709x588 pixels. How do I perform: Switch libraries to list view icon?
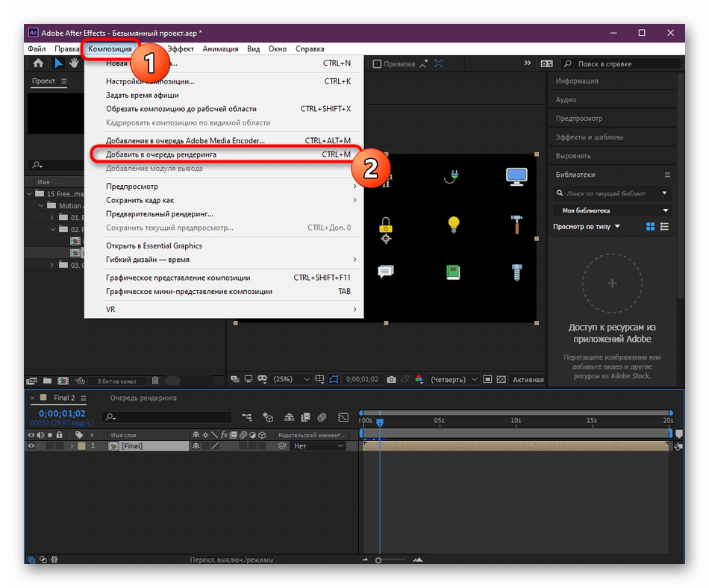(664, 226)
